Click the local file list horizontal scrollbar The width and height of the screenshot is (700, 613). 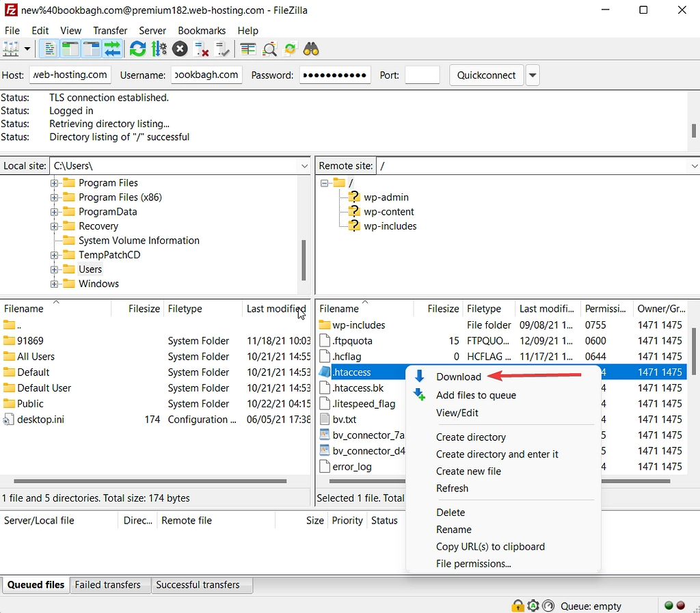(150, 481)
